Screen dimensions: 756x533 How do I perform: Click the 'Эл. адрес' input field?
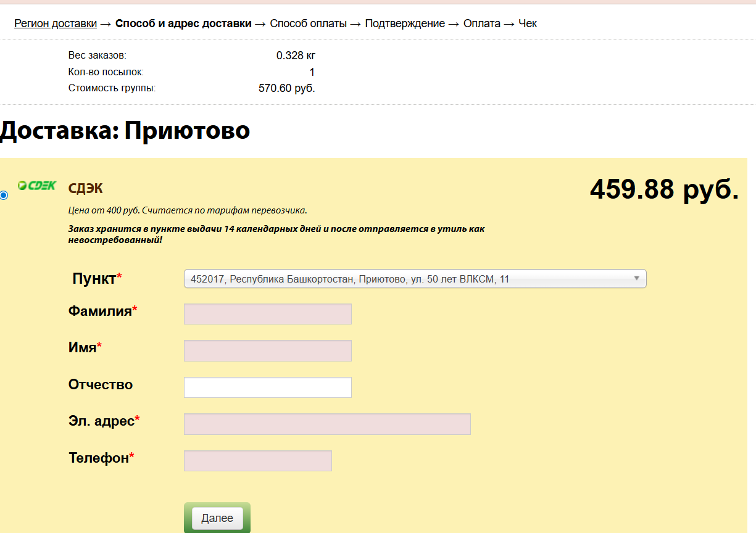(327, 424)
